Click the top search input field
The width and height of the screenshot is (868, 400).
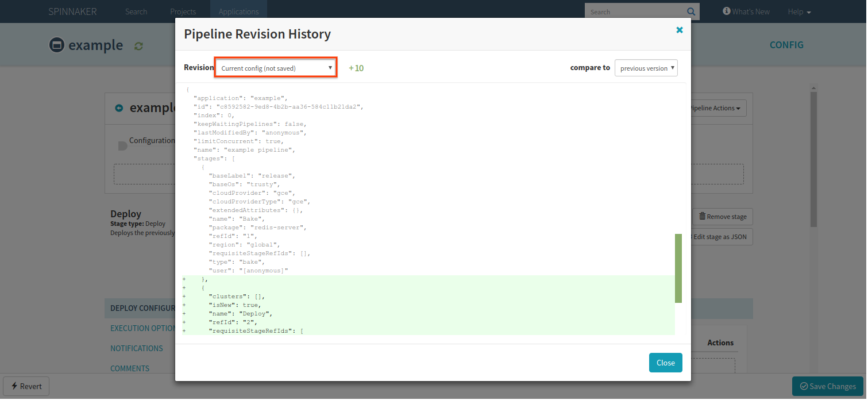click(x=632, y=11)
